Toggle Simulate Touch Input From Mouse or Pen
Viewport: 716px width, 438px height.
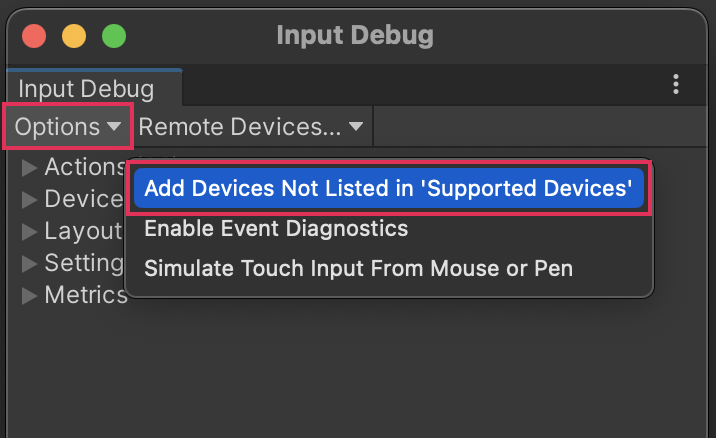[358, 268]
